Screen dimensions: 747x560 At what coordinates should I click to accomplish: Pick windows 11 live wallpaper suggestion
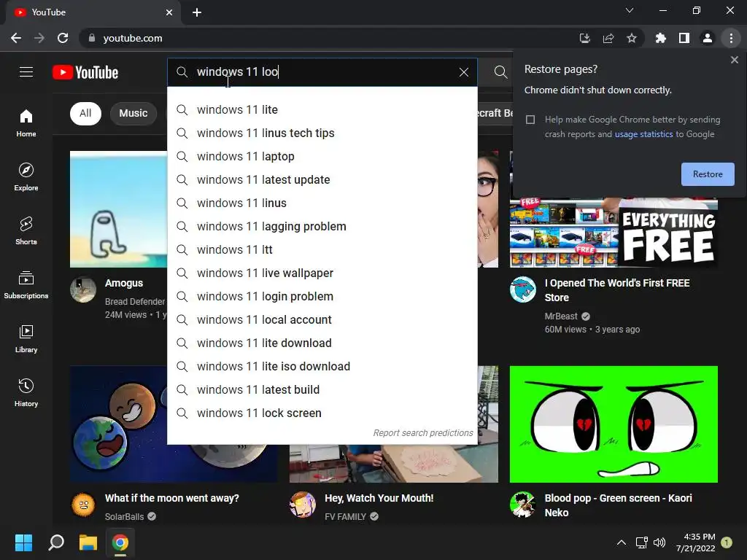pyautogui.click(x=322, y=273)
